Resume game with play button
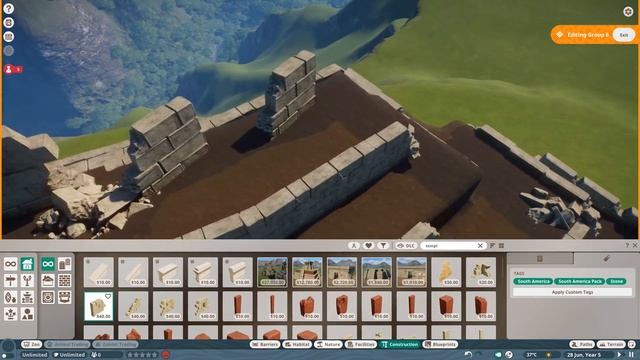 coord(620,354)
